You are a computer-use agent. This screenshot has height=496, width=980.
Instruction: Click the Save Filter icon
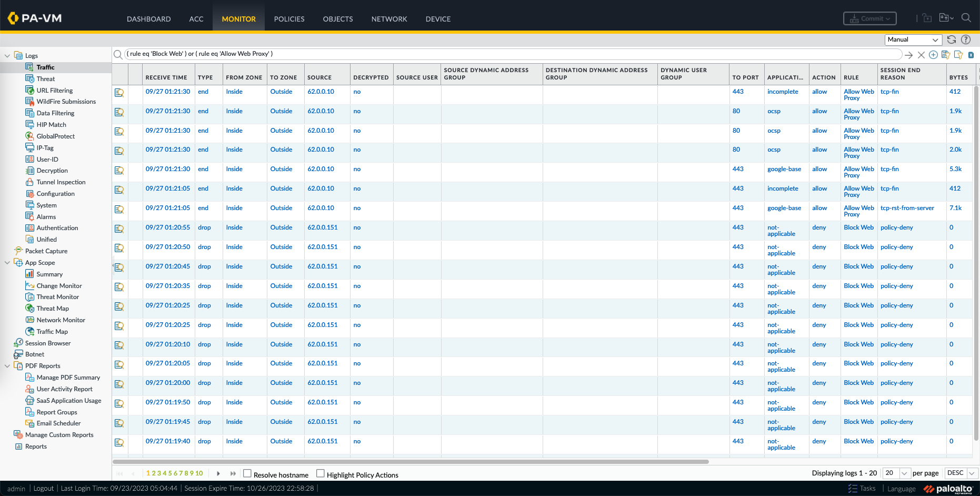pos(946,55)
